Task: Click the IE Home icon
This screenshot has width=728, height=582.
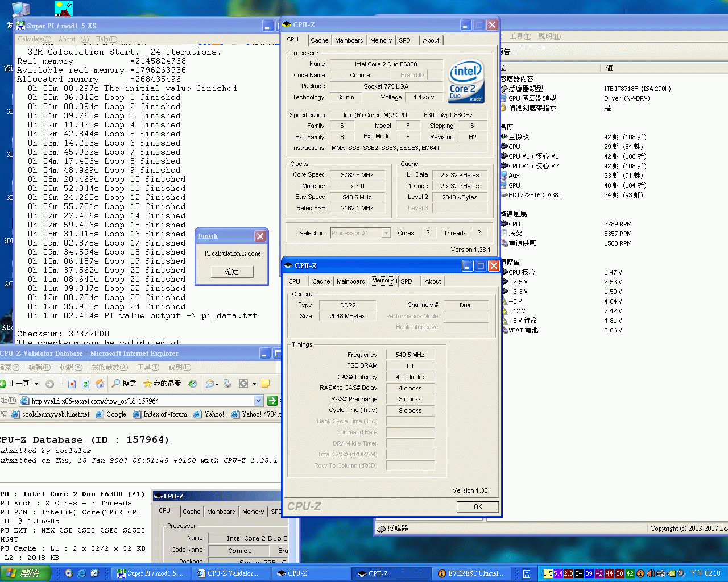Action: coord(100,384)
